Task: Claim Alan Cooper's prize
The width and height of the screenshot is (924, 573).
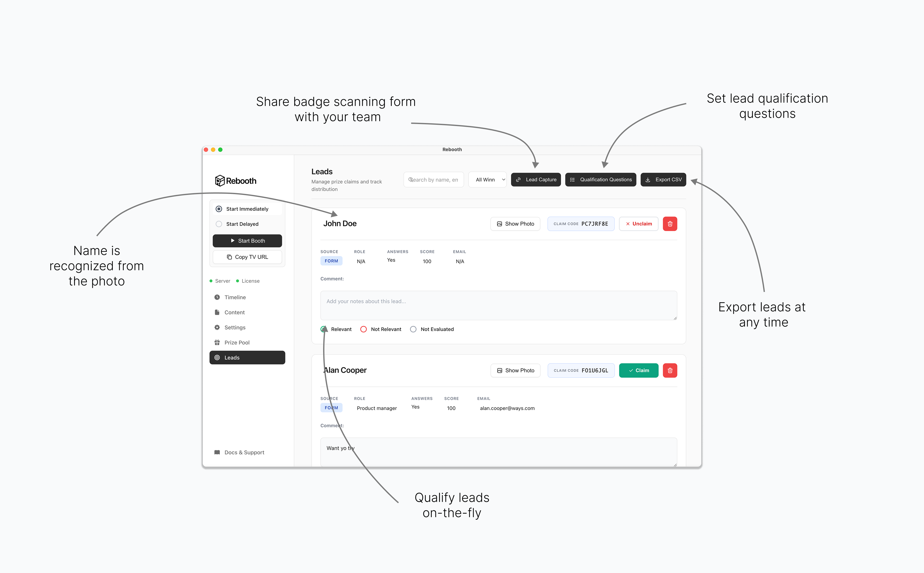Action: coord(638,370)
